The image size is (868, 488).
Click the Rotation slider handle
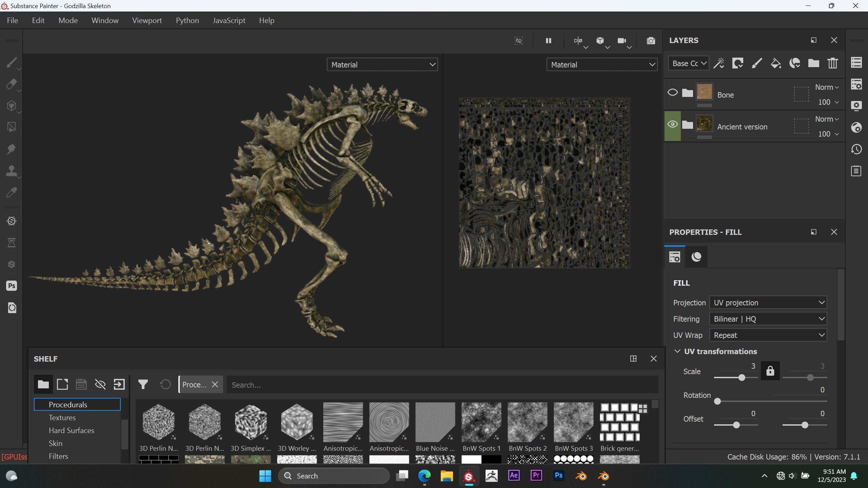[717, 402]
